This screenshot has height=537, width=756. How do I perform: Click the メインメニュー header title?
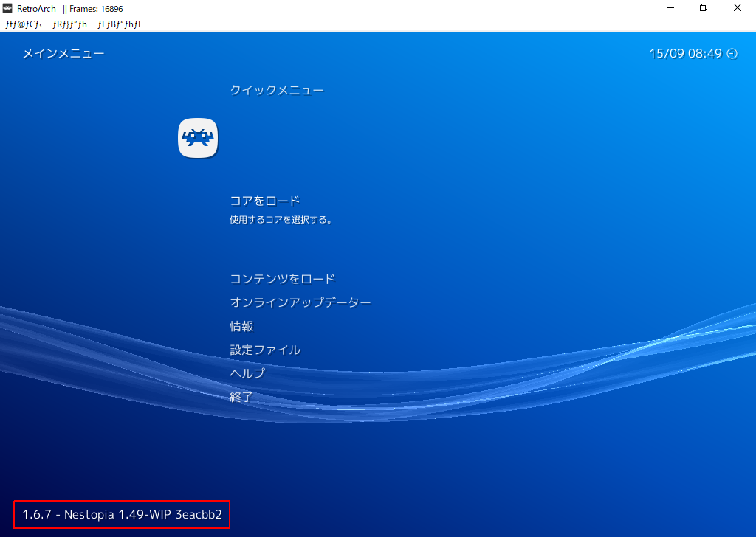pyautogui.click(x=63, y=53)
